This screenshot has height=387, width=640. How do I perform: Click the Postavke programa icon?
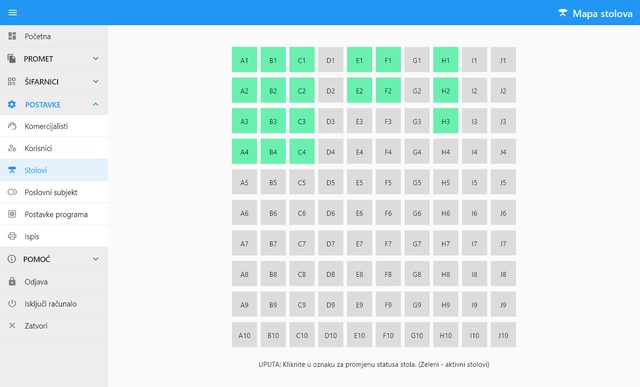(x=12, y=214)
